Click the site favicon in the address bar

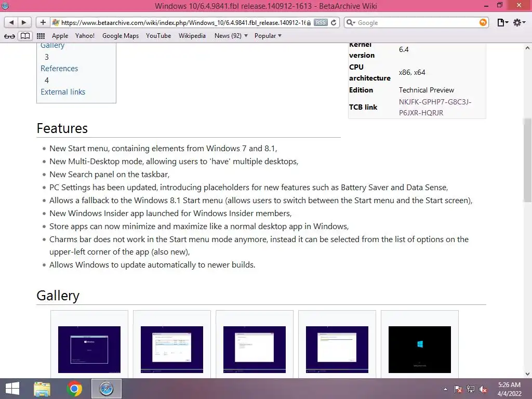[x=56, y=22]
